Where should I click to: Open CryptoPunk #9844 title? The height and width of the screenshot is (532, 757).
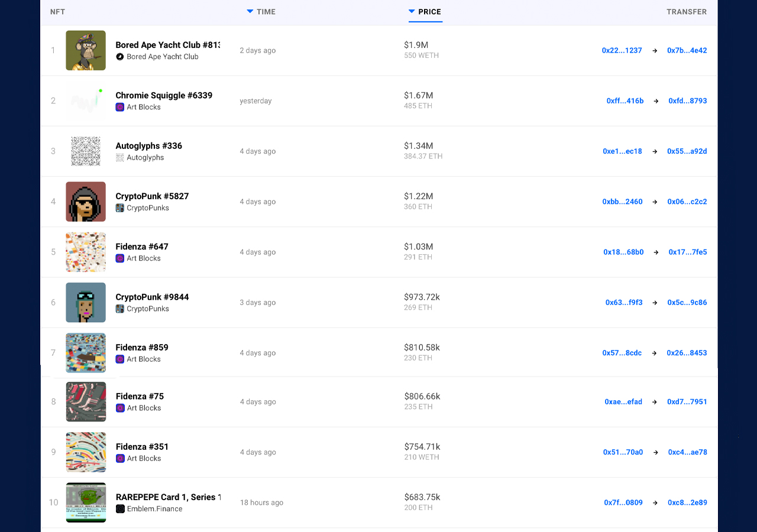(152, 297)
